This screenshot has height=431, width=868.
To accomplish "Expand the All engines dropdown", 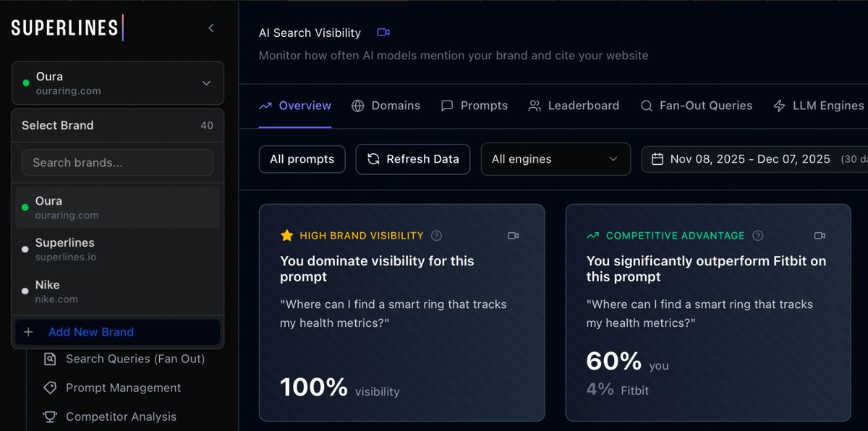I will pos(556,159).
